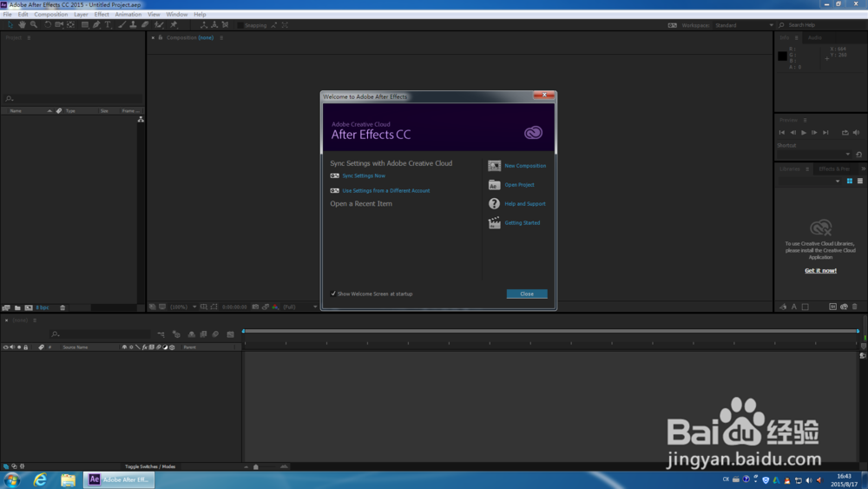Click Use Settings from a Different Account

386,190
